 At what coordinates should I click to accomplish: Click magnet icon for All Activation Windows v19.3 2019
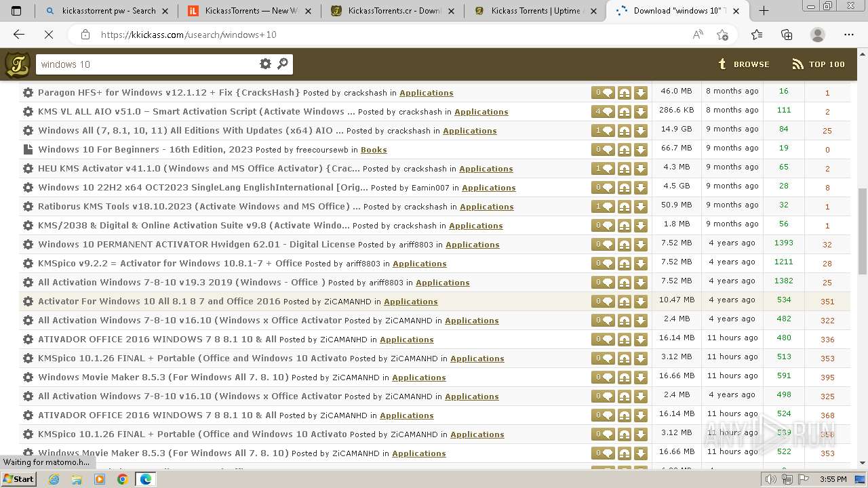pos(625,283)
